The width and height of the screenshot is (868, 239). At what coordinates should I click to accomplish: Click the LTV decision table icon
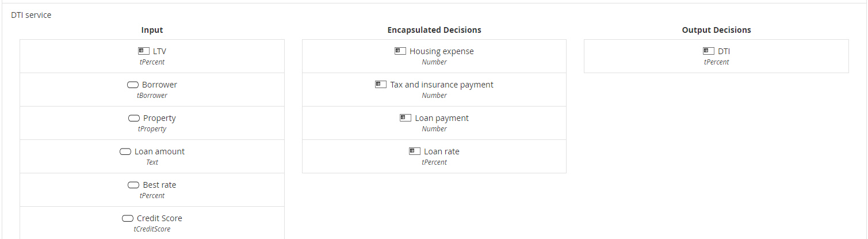click(144, 51)
